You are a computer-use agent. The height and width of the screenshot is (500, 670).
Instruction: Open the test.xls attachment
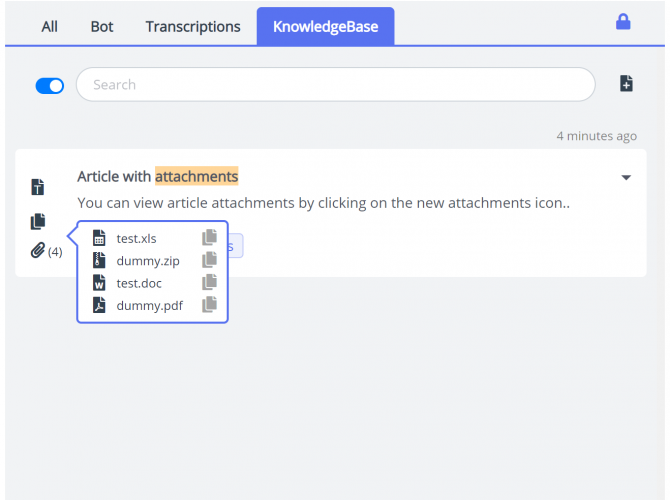(136, 238)
